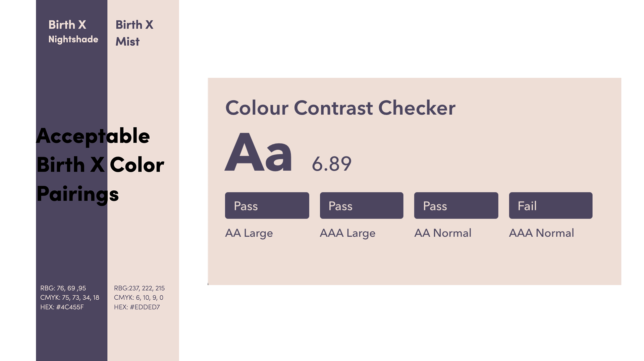Click the large Aa sample text
644x361 pixels.
click(x=258, y=152)
